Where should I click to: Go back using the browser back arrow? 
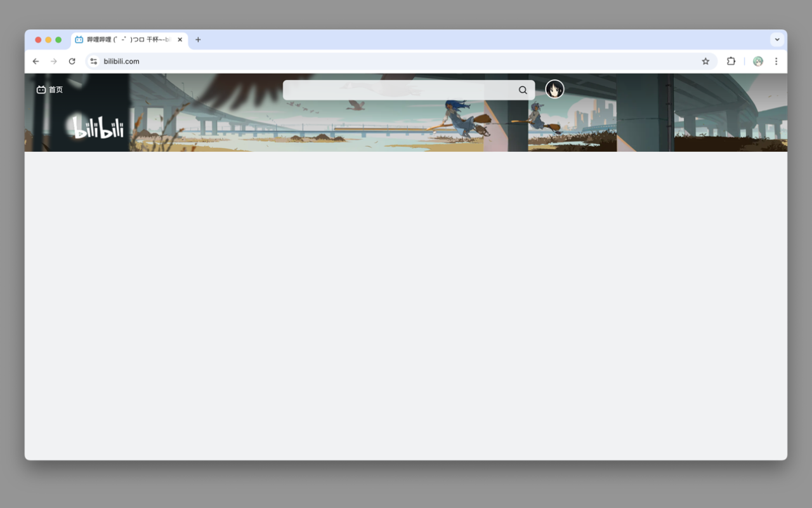tap(36, 62)
